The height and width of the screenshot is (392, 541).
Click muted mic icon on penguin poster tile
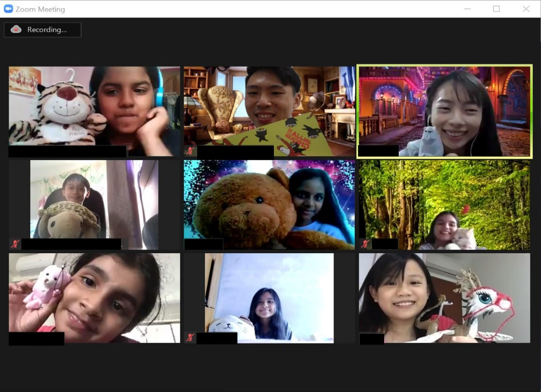[x=190, y=151]
